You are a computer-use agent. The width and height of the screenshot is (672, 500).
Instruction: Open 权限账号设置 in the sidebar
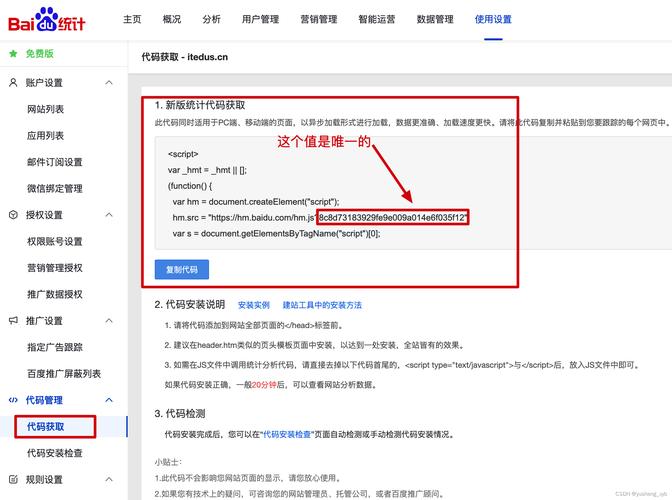[x=55, y=241]
